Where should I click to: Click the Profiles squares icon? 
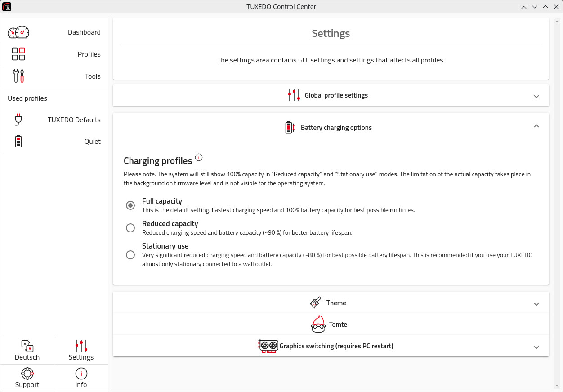coord(18,54)
